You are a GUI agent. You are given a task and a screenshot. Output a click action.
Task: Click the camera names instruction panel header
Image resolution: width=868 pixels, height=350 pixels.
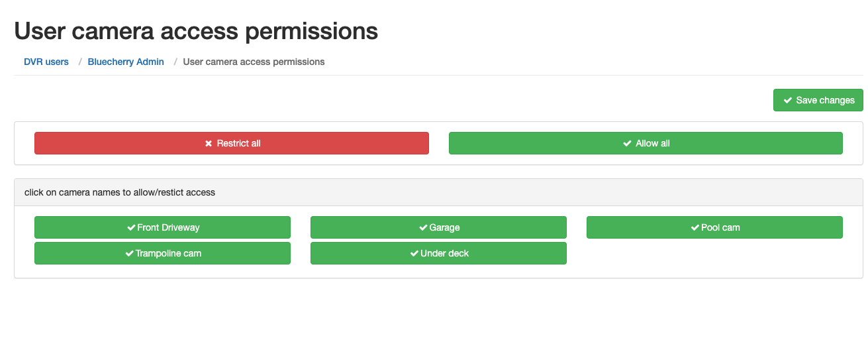tap(438, 193)
